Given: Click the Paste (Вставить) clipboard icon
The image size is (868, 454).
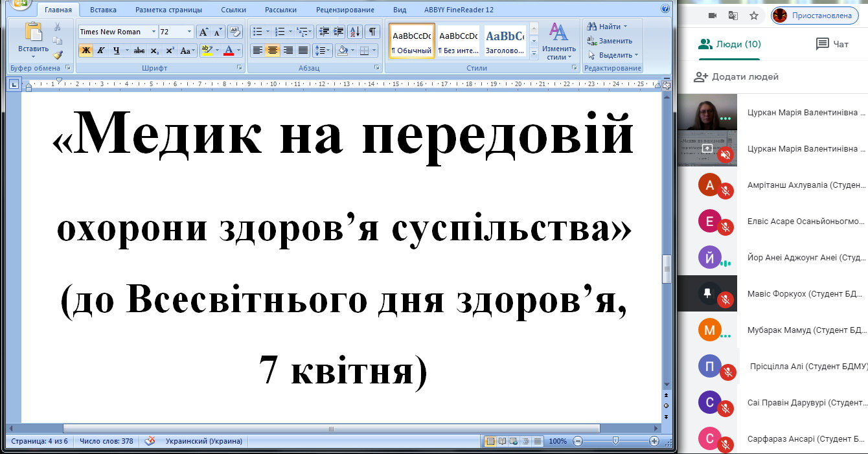Looking at the screenshot, I should point(33,34).
